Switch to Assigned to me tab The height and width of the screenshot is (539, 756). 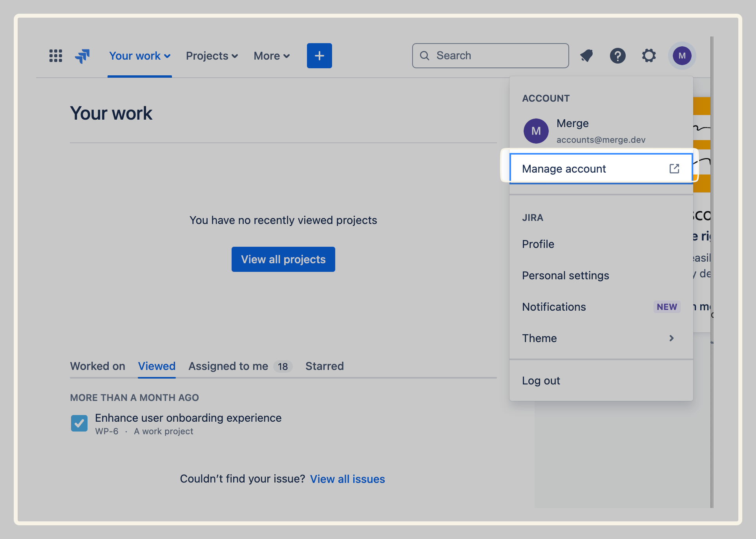point(228,366)
